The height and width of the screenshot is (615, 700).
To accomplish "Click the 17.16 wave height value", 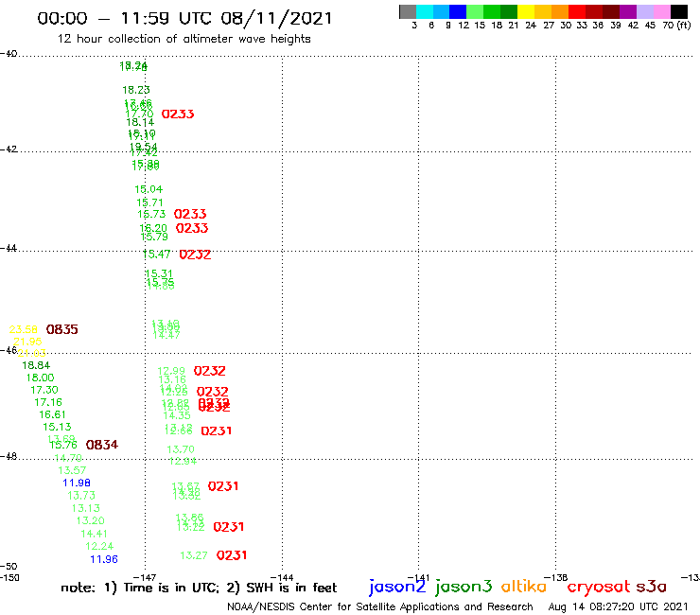I will click(48, 402).
